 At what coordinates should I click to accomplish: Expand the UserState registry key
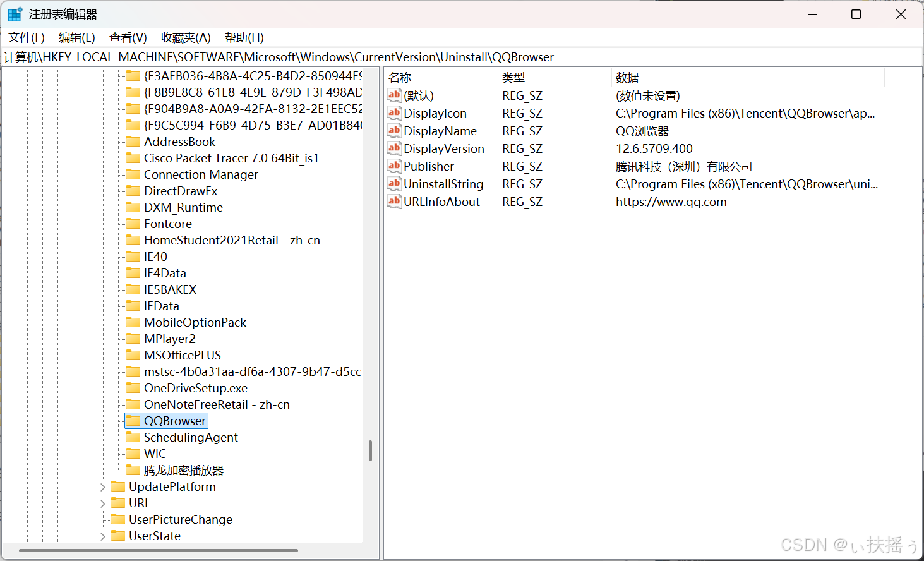pyautogui.click(x=103, y=536)
